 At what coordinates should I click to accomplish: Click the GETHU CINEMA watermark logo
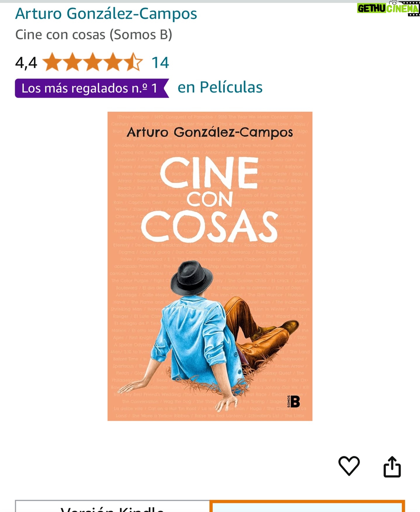(x=388, y=8)
